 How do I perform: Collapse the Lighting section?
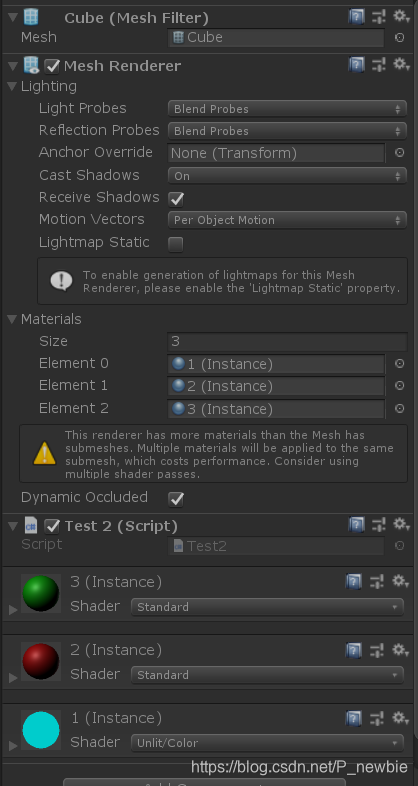13,86
